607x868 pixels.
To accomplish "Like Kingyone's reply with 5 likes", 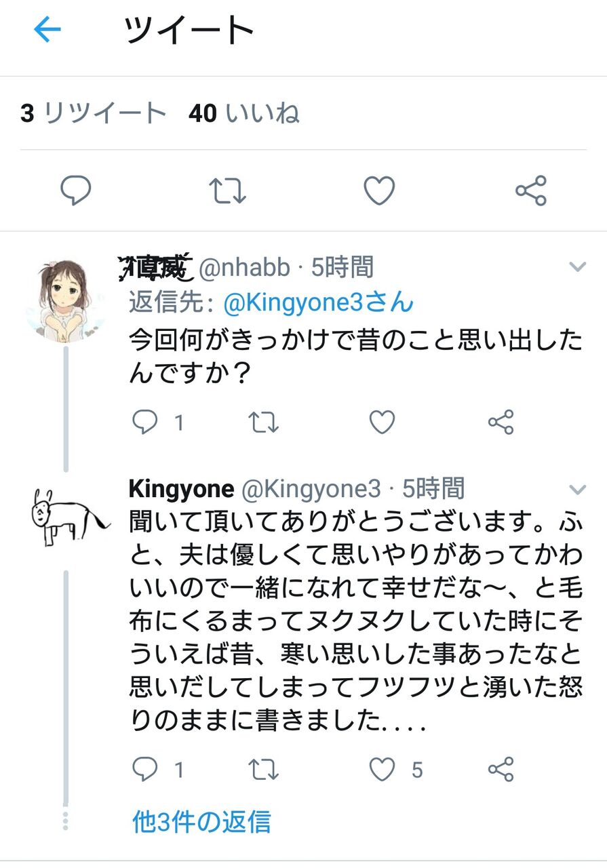I will coord(383,770).
